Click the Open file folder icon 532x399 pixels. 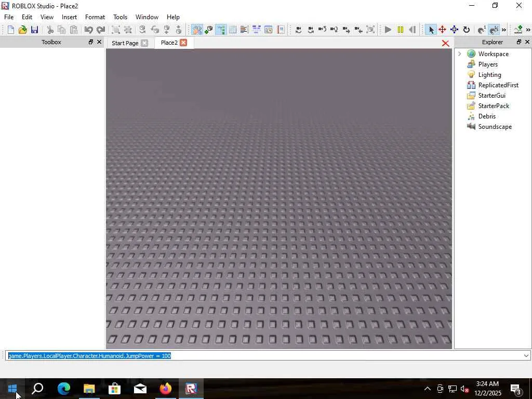tap(23, 30)
